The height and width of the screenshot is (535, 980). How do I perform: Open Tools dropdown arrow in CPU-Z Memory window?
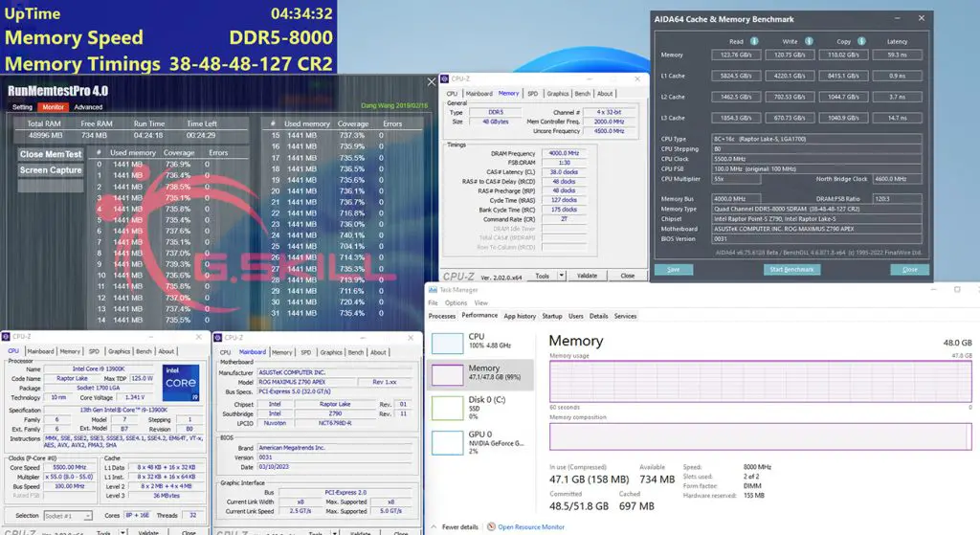point(561,275)
